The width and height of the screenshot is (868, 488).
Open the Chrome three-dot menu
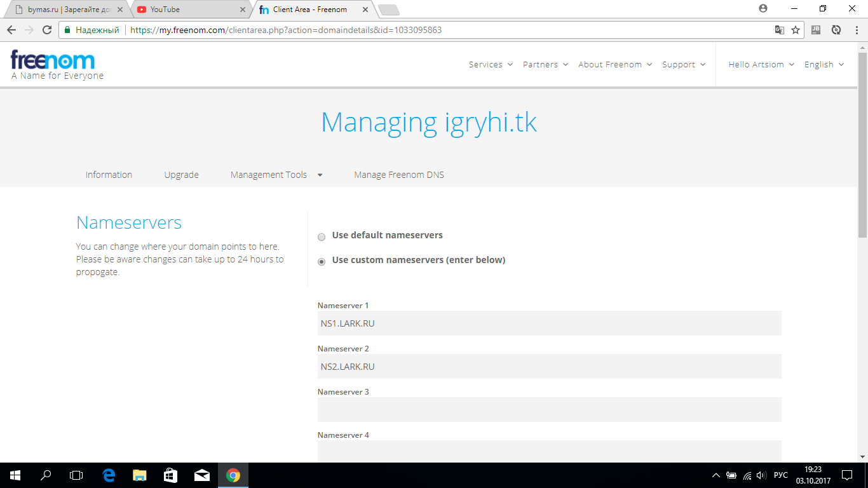855,30
